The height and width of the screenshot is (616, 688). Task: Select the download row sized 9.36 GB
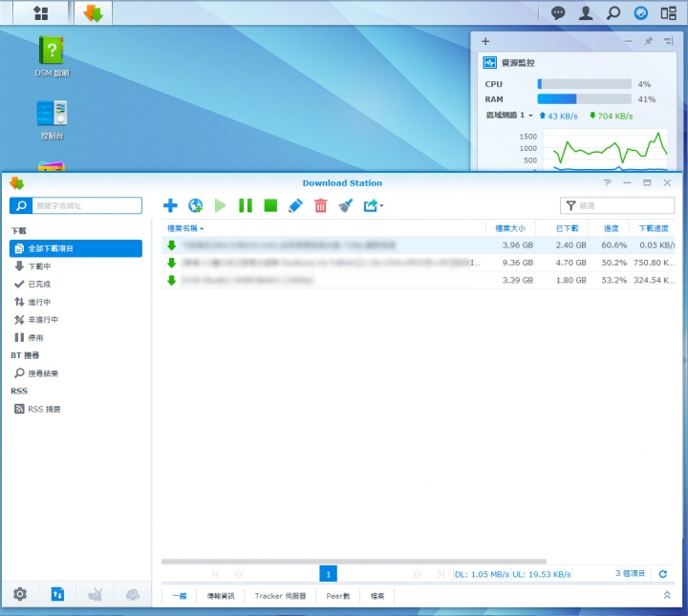419,263
